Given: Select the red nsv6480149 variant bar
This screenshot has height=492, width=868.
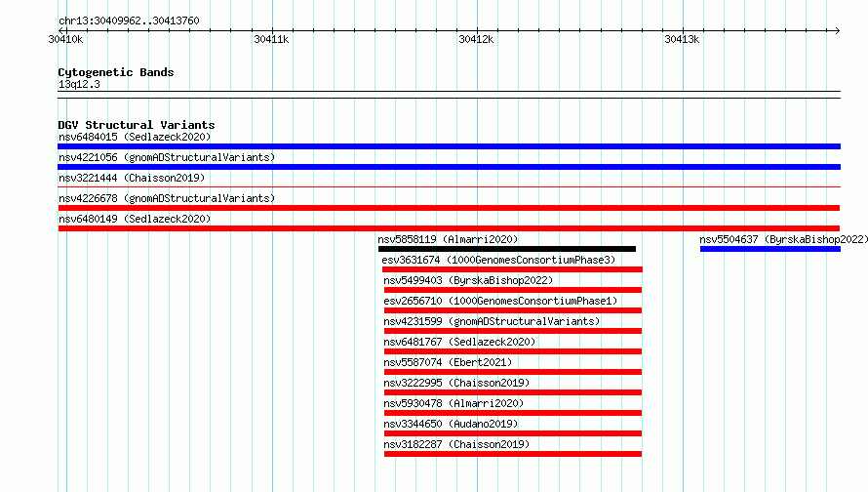Looking at the screenshot, I should (x=449, y=228).
